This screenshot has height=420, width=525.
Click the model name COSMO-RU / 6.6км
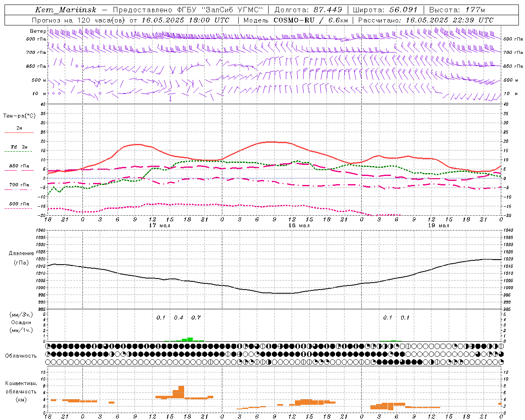[x=310, y=20]
